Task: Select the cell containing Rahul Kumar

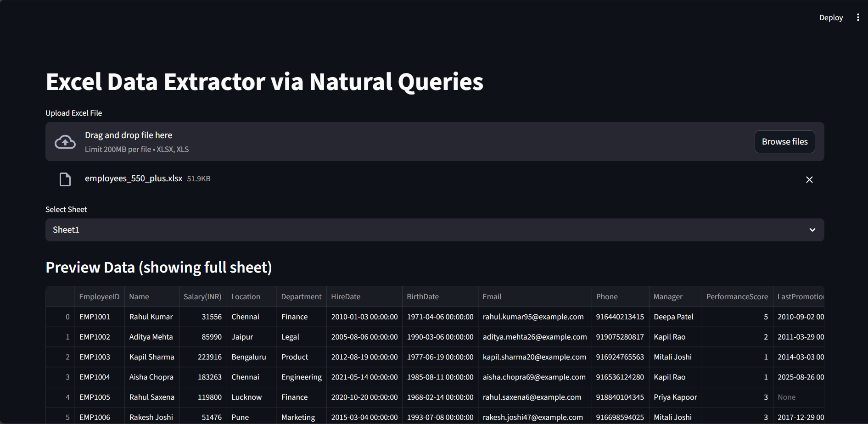Action: [151, 317]
